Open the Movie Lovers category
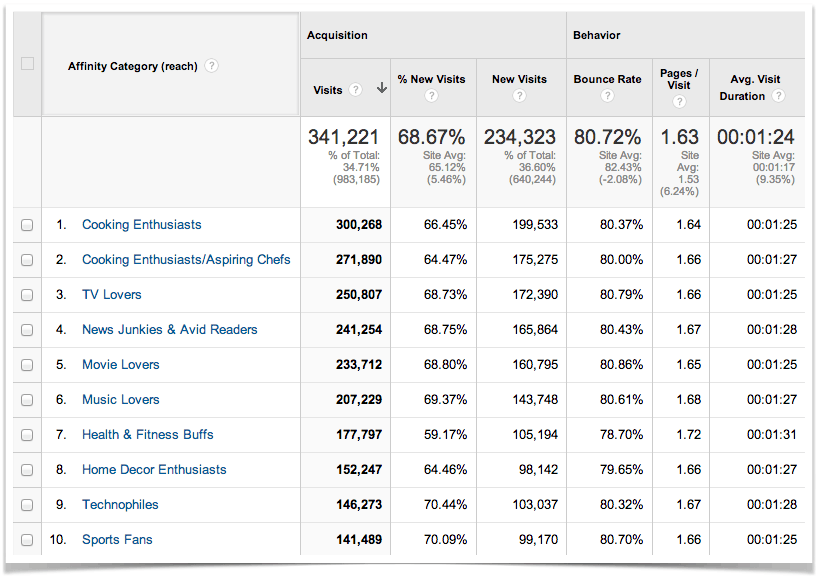Screen dimensions: 819x582 (x=120, y=365)
